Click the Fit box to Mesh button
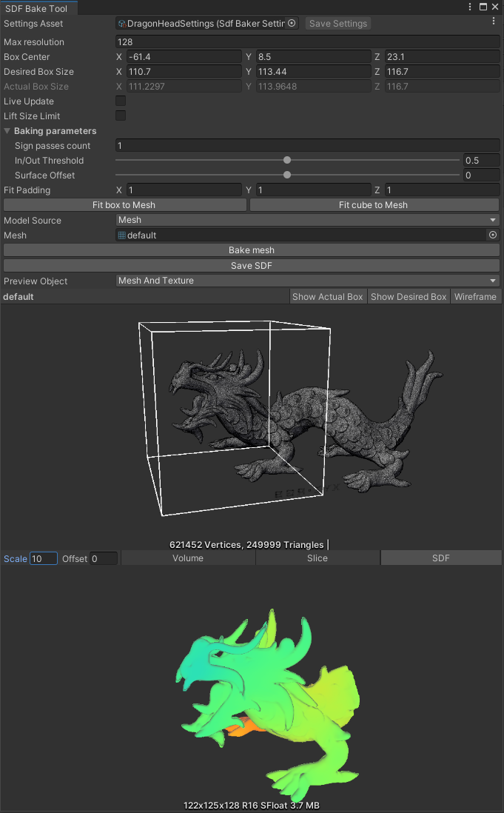Viewport: 504px width, 813px height. coord(124,205)
